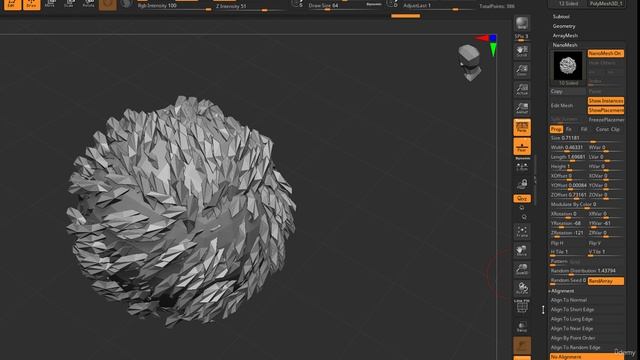
Task: Select the Rotate transform tool
Action: click(x=88, y=4)
